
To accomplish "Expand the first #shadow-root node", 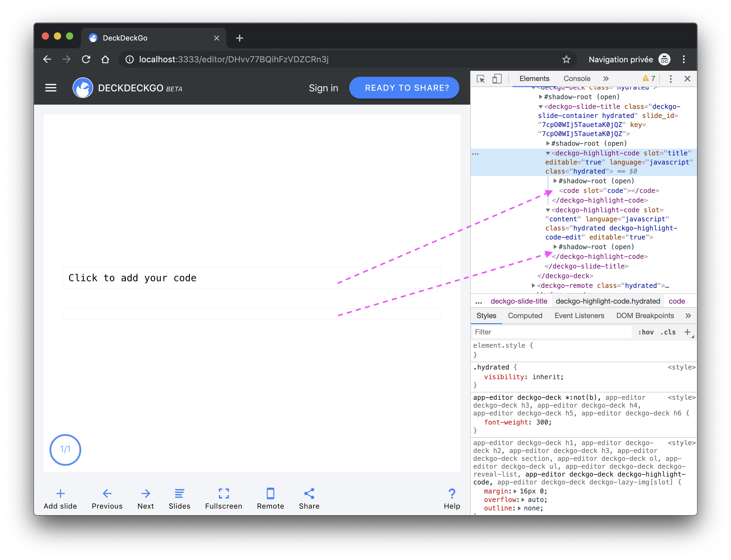I will click(x=540, y=97).
